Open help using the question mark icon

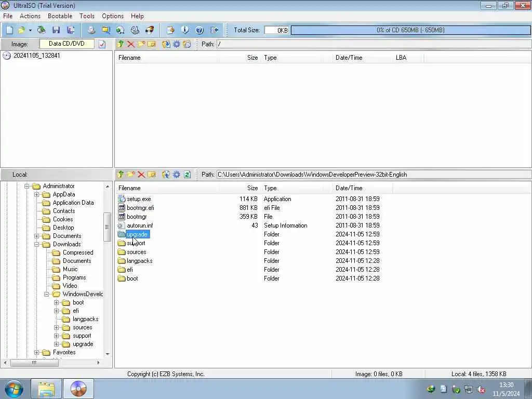(x=199, y=30)
